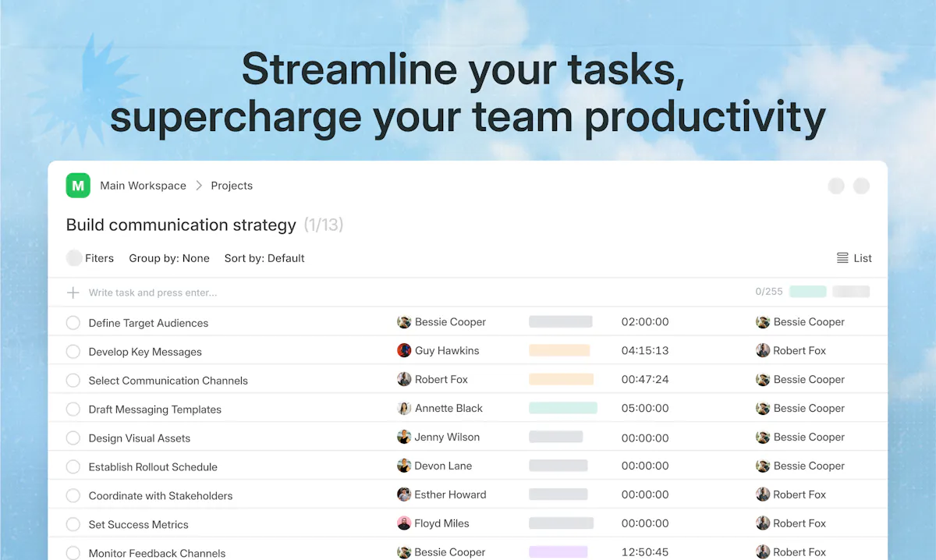Click Devon Lane avatar
936x560 pixels.
pos(404,466)
